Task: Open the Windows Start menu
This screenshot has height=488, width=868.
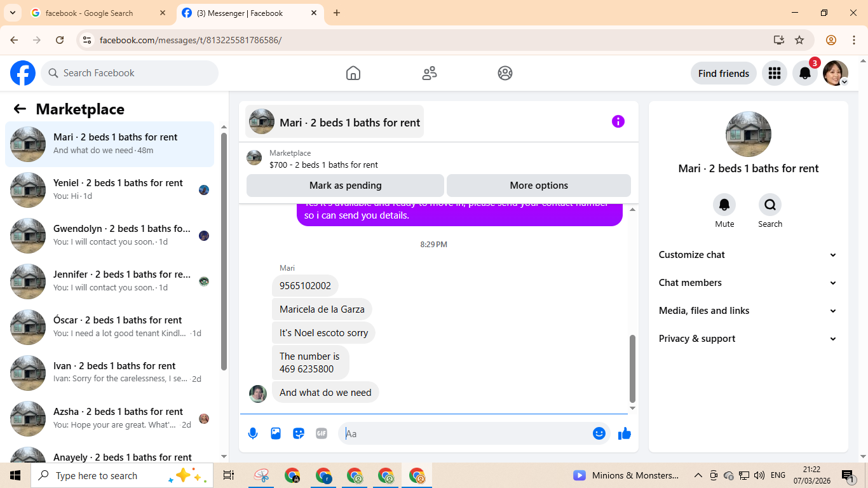Action: point(15,475)
